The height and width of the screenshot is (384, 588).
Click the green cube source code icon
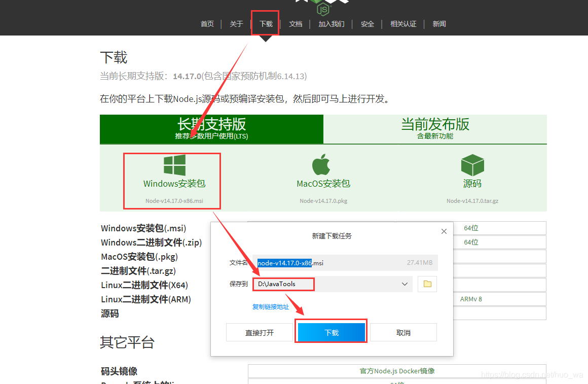[x=472, y=165]
